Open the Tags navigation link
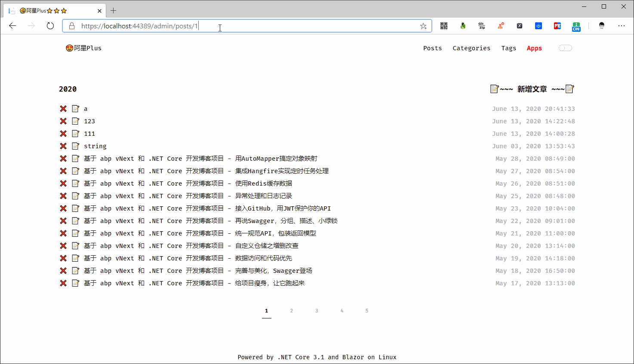This screenshot has height=364, width=634. pos(508,48)
